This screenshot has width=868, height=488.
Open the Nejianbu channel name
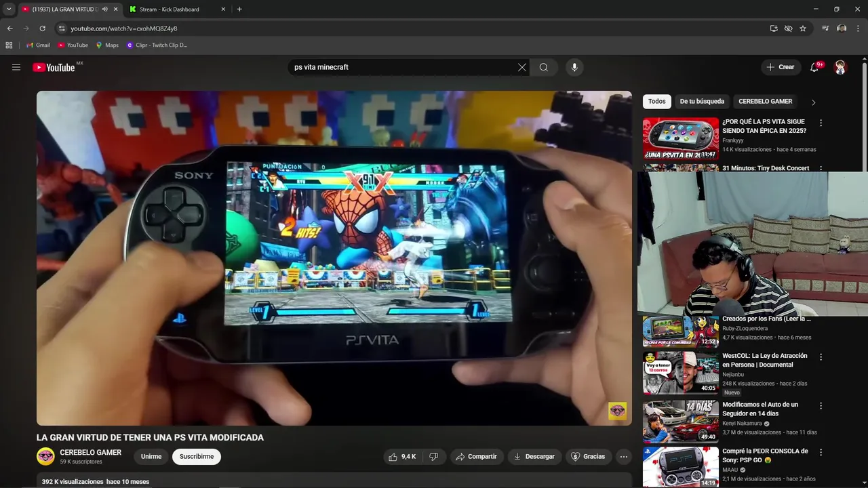tap(734, 374)
